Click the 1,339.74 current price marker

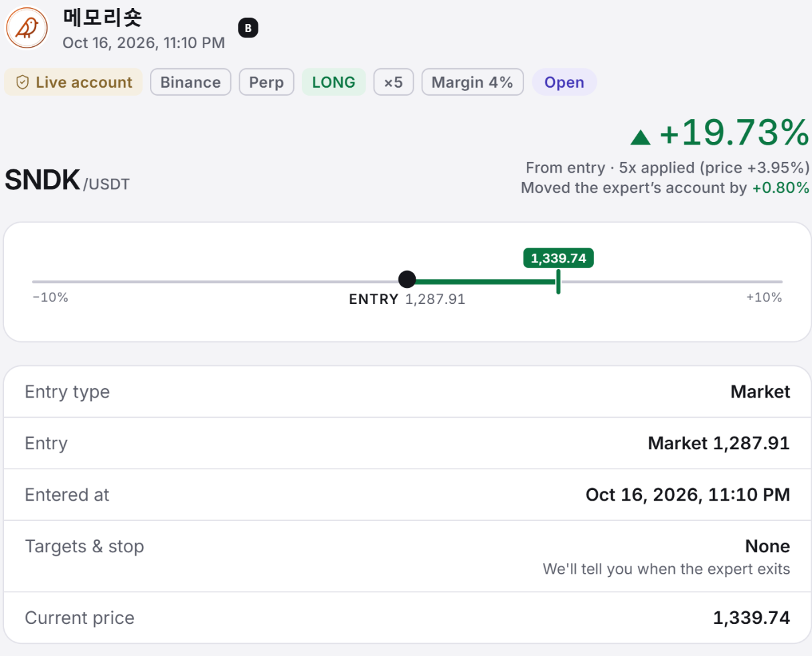point(558,258)
